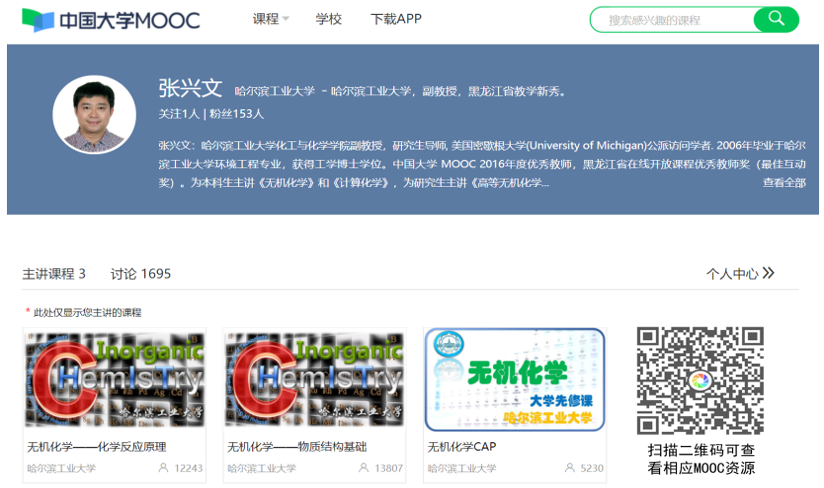
Task: Click course title 无机化学——化学反应原理
Action: click(x=97, y=447)
